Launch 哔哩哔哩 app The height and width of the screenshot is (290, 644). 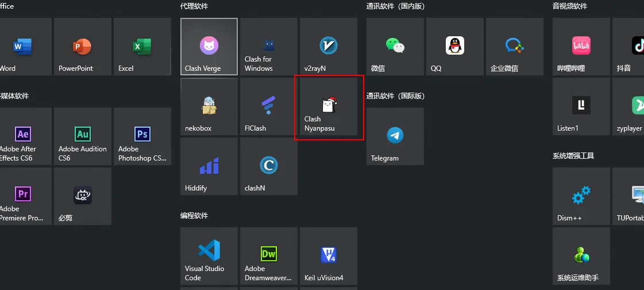pyautogui.click(x=581, y=47)
